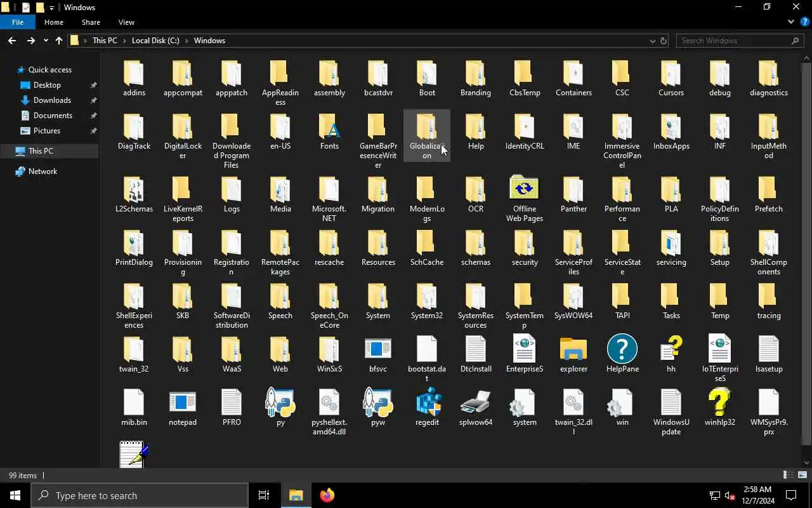This screenshot has width=812, height=508.
Task: Select the Fonts folder icon
Action: point(329,127)
